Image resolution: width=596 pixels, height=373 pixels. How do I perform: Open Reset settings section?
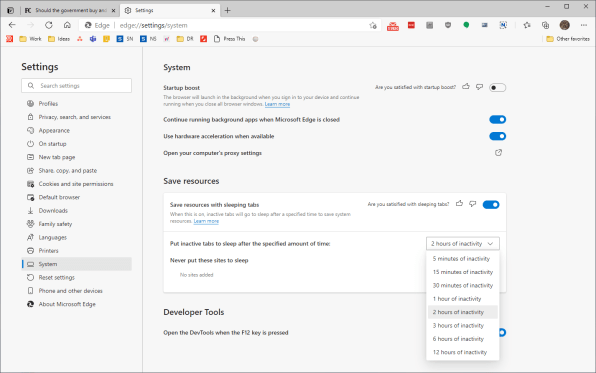(76, 277)
